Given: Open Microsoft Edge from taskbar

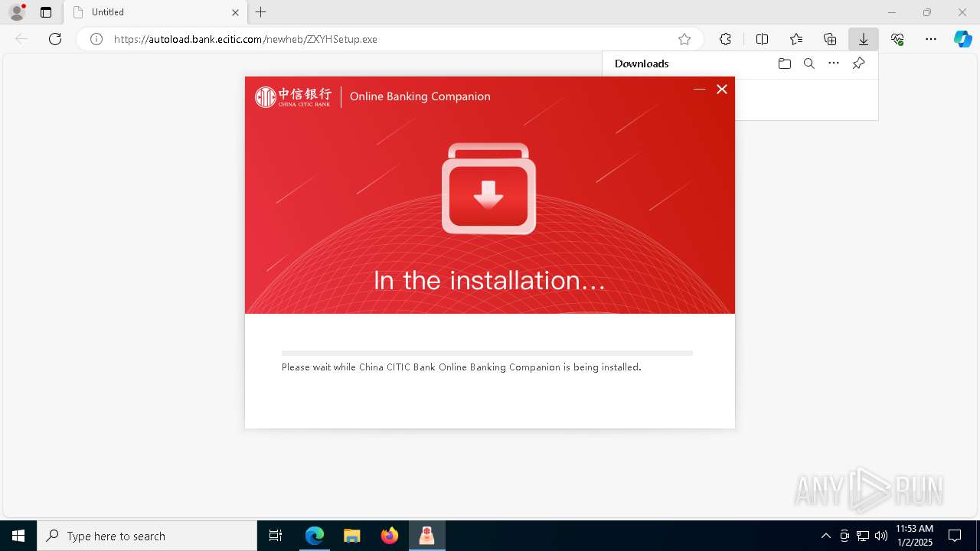Looking at the screenshot, I should click(x=315, y=536).
